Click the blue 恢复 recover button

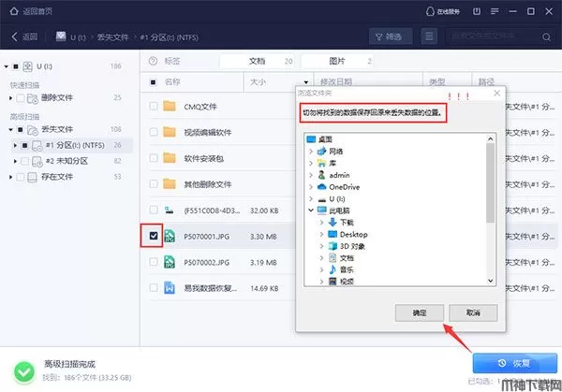(514, 363)
